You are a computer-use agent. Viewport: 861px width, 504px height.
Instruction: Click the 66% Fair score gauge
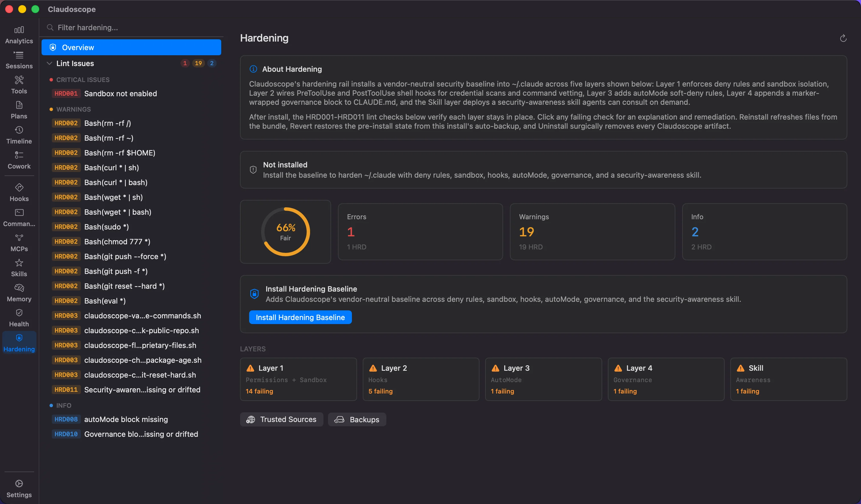[x=286, y=232]
